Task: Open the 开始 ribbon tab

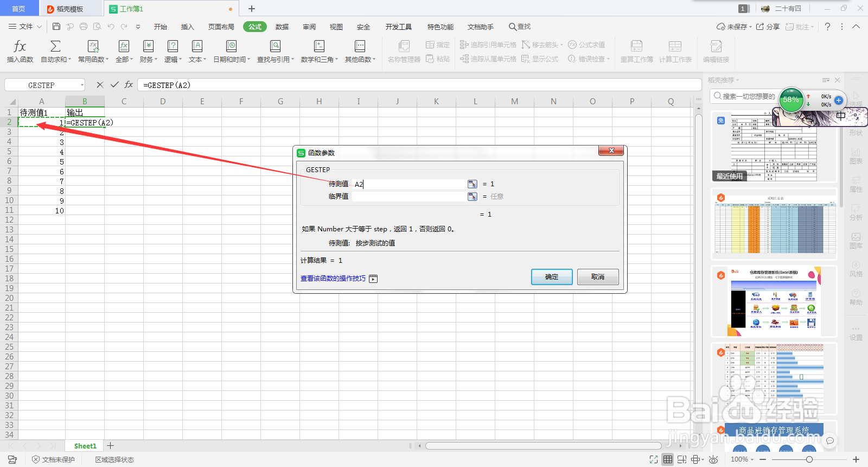Action: click(161, 27)
